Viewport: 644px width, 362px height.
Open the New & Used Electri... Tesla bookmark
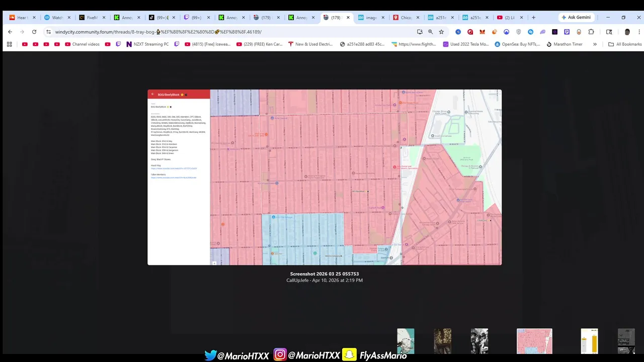tap(310, 44)
